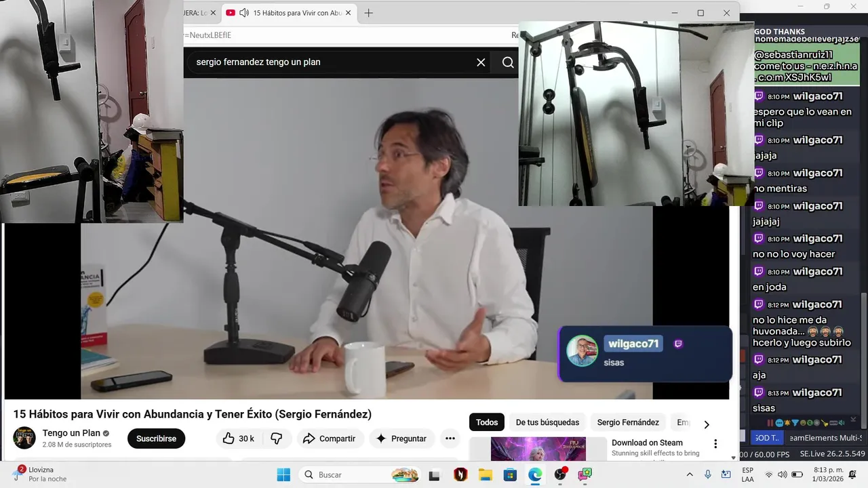The width and height of the screenshot is (868, 488).
Task: Click the blue funnel filter icon in chat
Action: pyautogui.click(x=795, y=423)
